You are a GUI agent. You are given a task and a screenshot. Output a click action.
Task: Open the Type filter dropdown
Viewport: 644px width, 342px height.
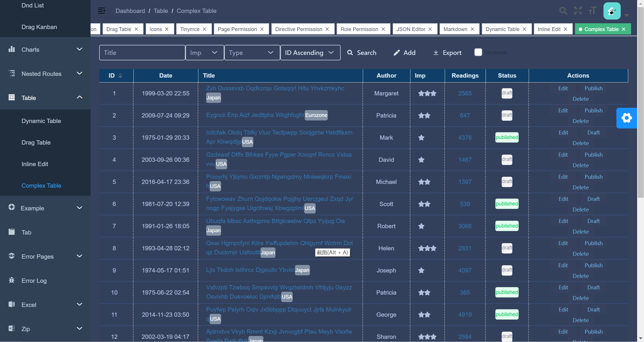[x=252, y=53]
